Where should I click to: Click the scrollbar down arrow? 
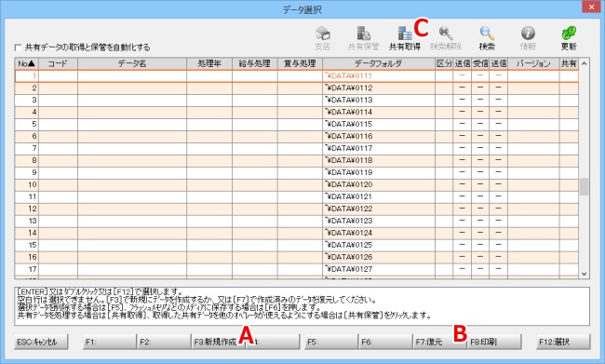click(x=584, y=274)
